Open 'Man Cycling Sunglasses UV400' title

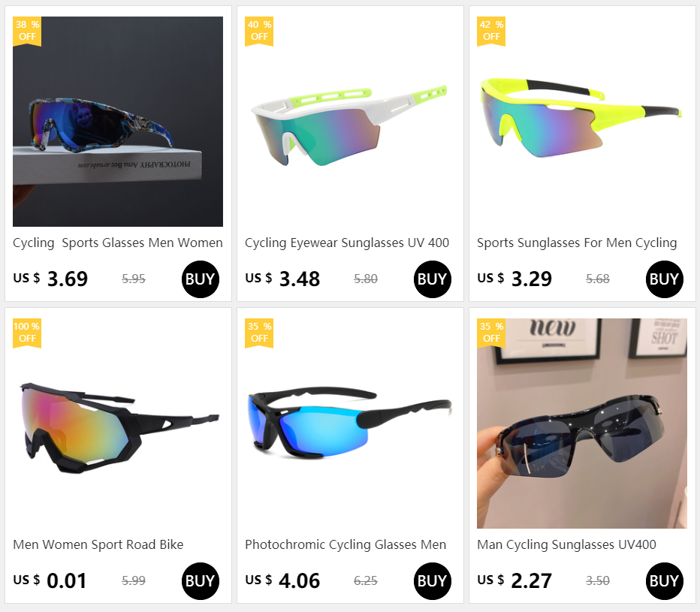(566, 544)
